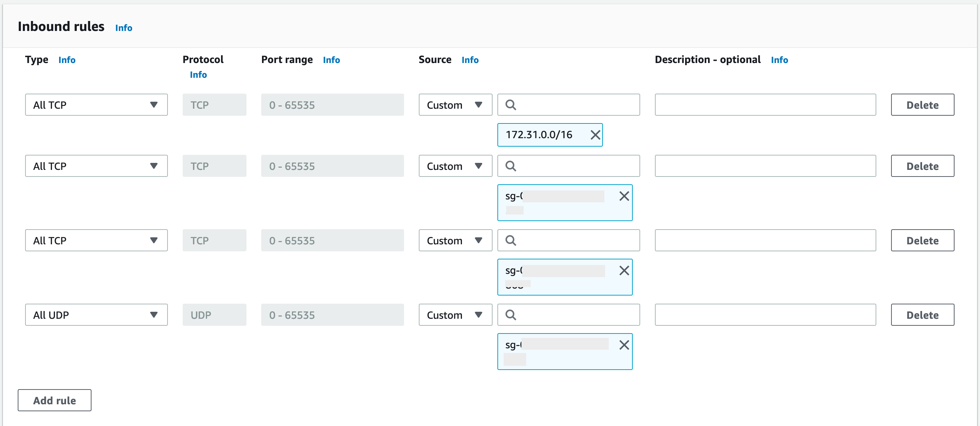Open the All UDP type dropdown
This screenshot has width=980, height=426.
point(96,315)
